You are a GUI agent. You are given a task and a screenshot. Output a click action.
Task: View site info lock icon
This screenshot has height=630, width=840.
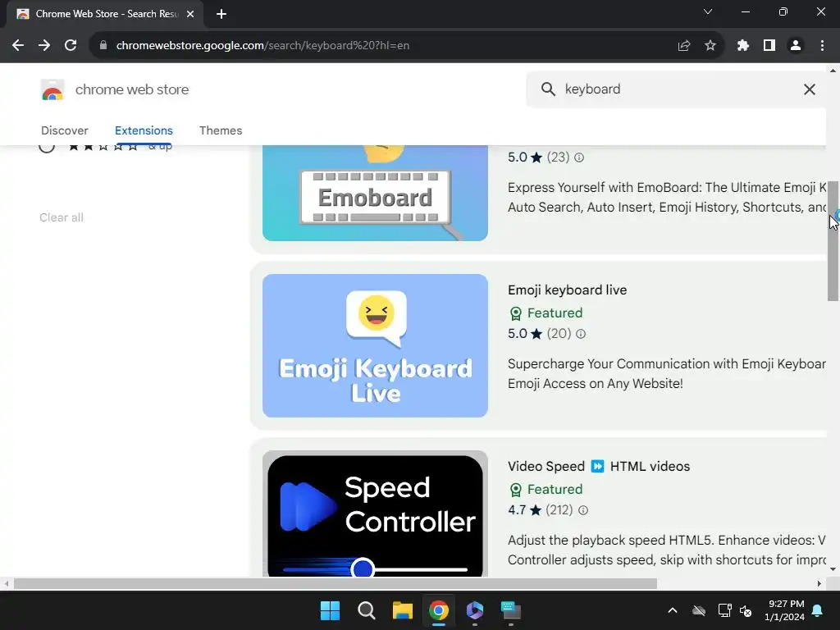[103, 46]
